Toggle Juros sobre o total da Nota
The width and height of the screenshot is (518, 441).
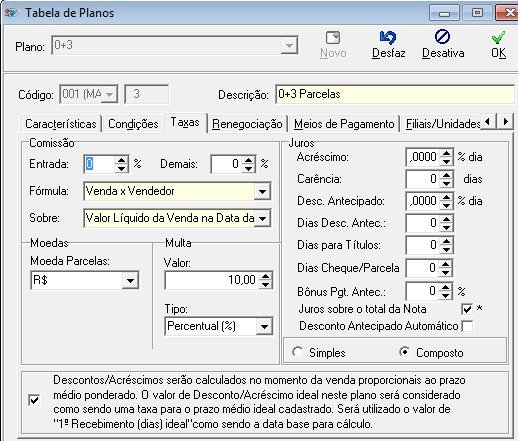tap(467, 309)
